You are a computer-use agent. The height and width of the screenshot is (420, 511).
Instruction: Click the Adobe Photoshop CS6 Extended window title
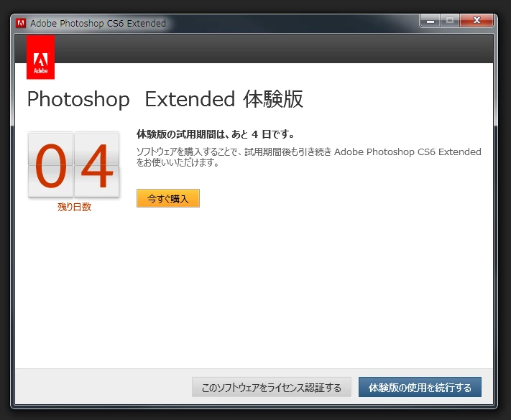[x=98, y=24]
